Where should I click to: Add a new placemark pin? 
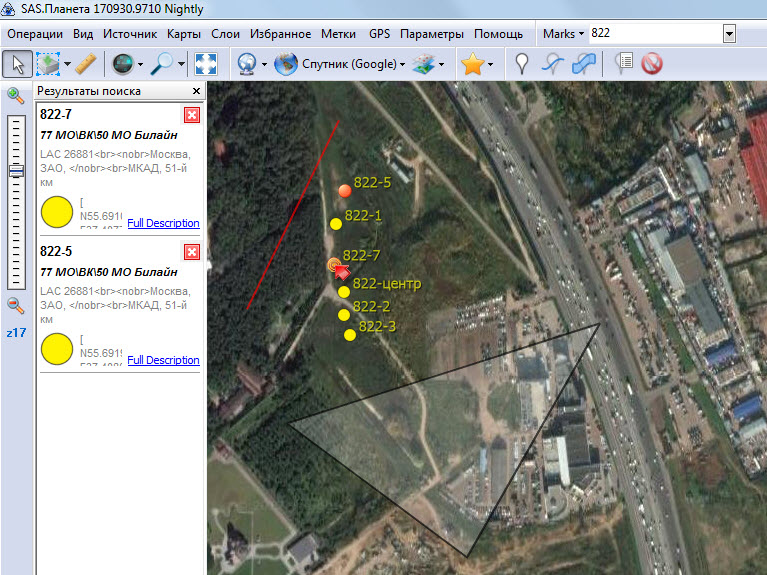pos(521,64)
